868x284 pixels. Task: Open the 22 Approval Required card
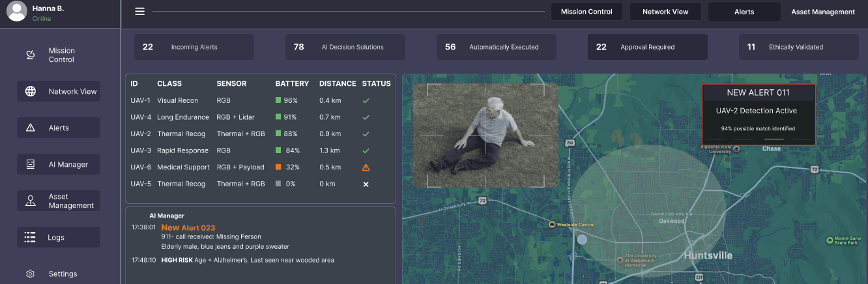click(x=648, y=47)
